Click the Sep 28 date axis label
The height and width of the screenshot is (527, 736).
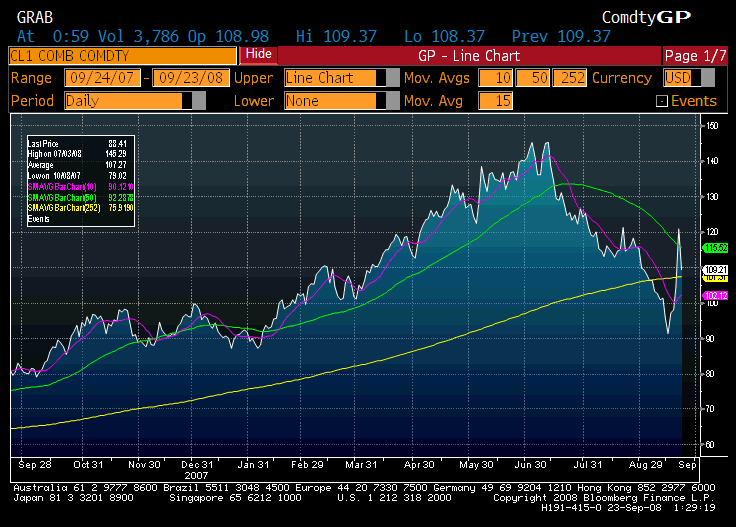coord(35,465)
